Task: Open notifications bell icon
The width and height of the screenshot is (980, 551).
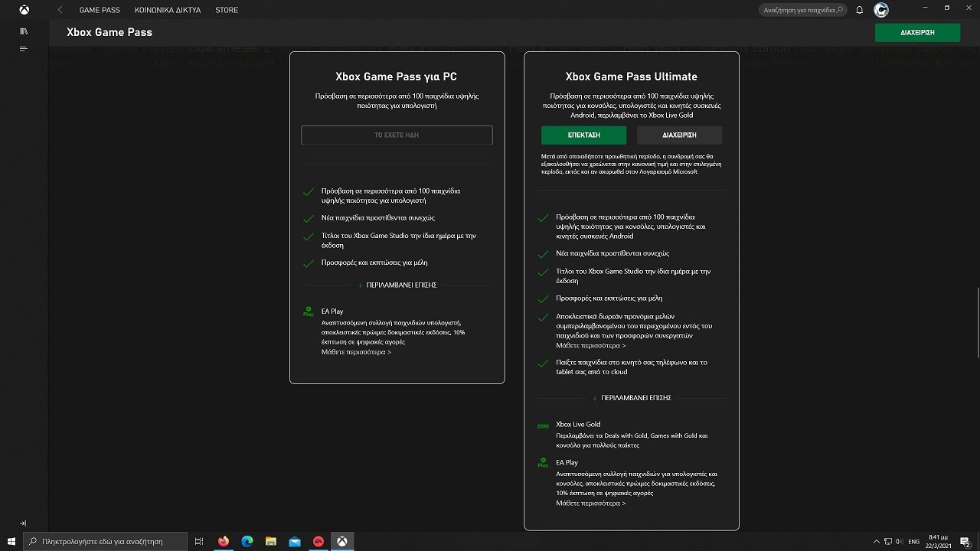Action: coord(860,10)
